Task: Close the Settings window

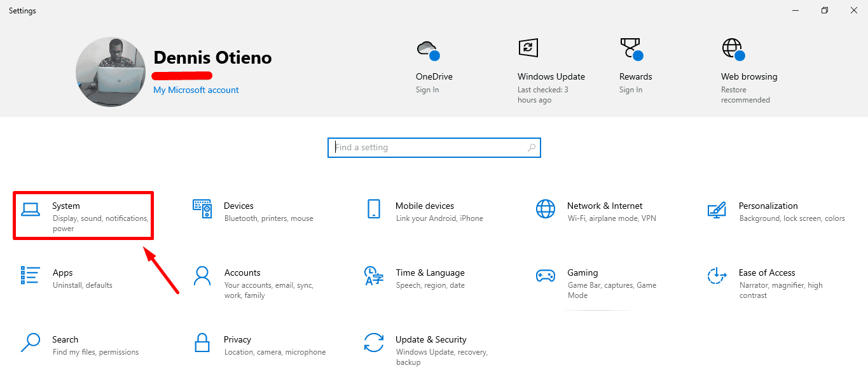Action: (854, 10)
